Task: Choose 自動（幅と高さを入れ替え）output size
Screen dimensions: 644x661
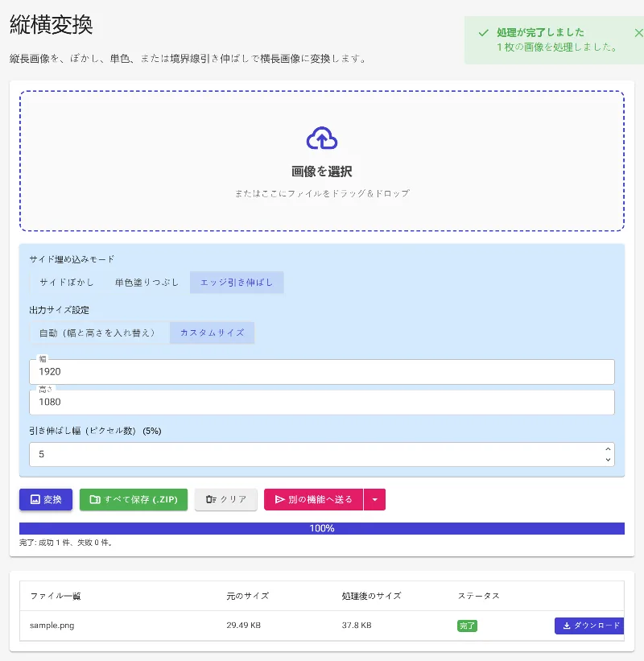Action: [100, 333]
